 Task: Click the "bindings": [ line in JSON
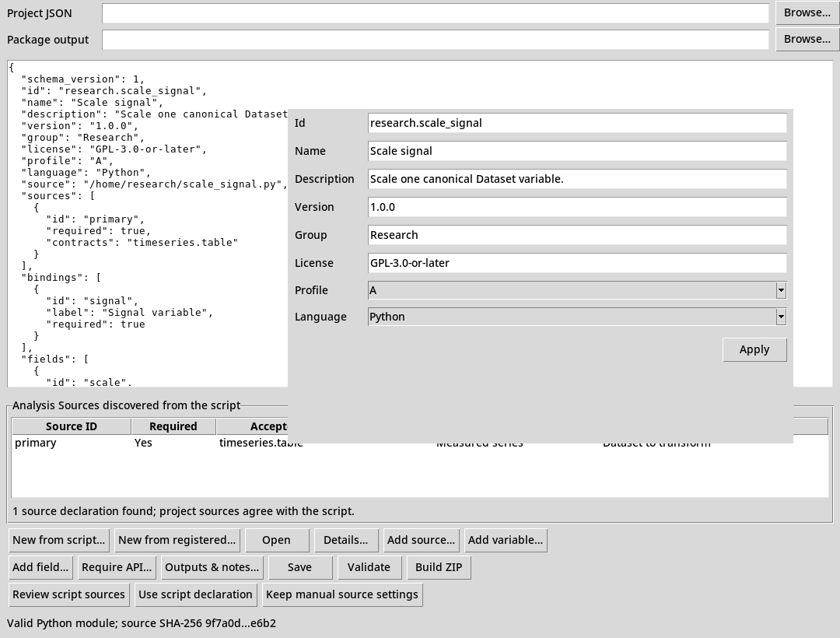61,278
